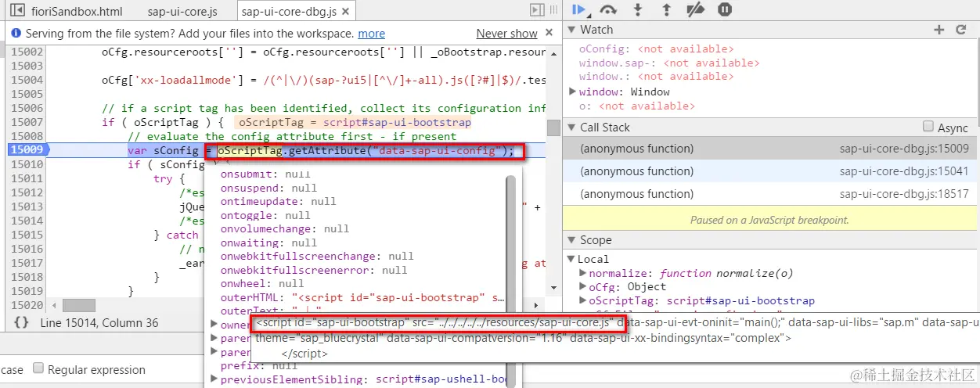Click 'onwaiting: null' property
This screenshot has width=980, height=388.
point(268,243)
